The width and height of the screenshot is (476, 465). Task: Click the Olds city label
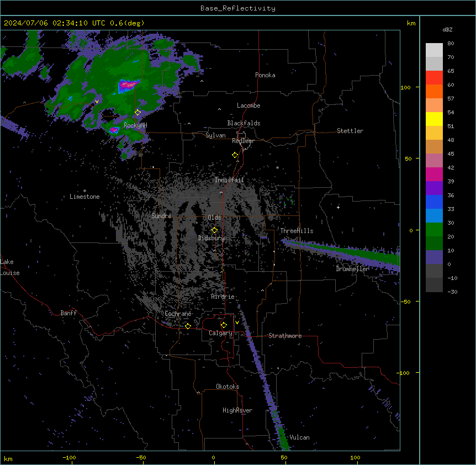click(214, 218)
